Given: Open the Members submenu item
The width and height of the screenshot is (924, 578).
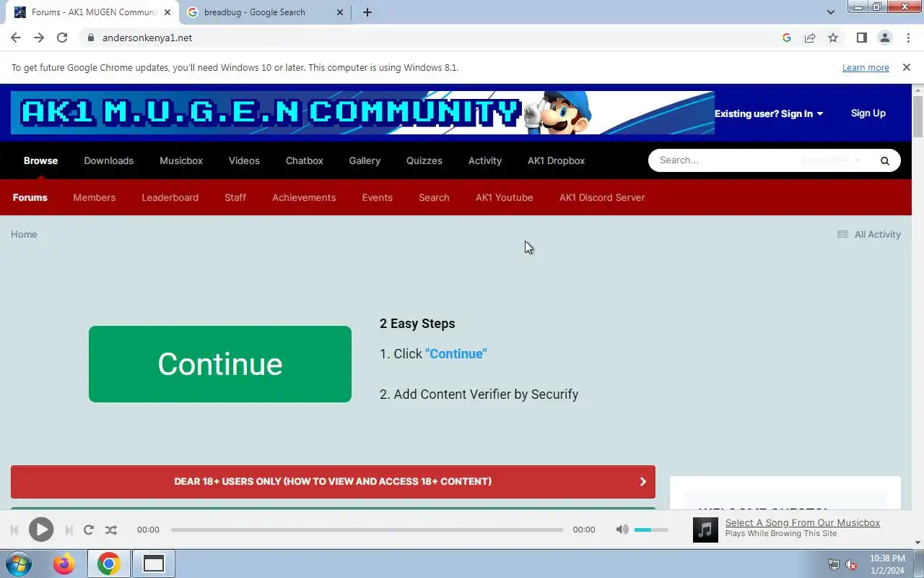Looking at the screenshot, I should pos(94,197).
